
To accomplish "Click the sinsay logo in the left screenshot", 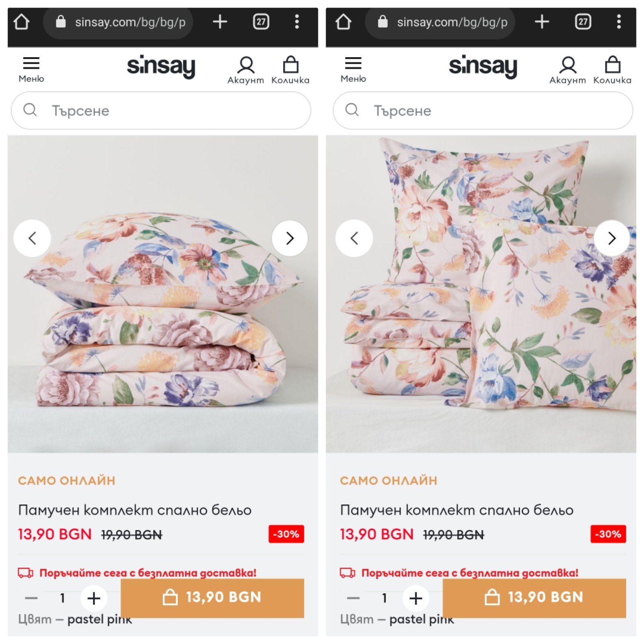I will (161, 66).
